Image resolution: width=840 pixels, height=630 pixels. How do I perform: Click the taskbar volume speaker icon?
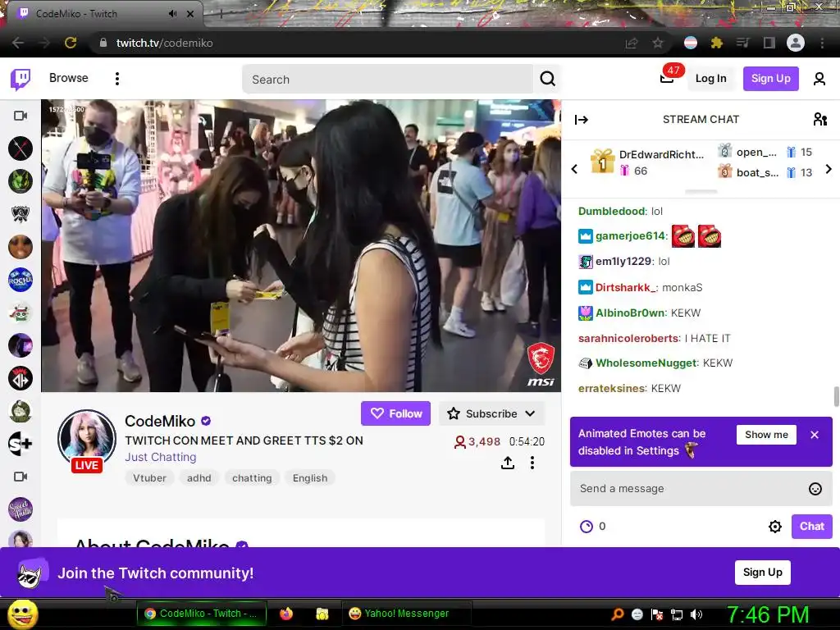click(x=696, y=614)
